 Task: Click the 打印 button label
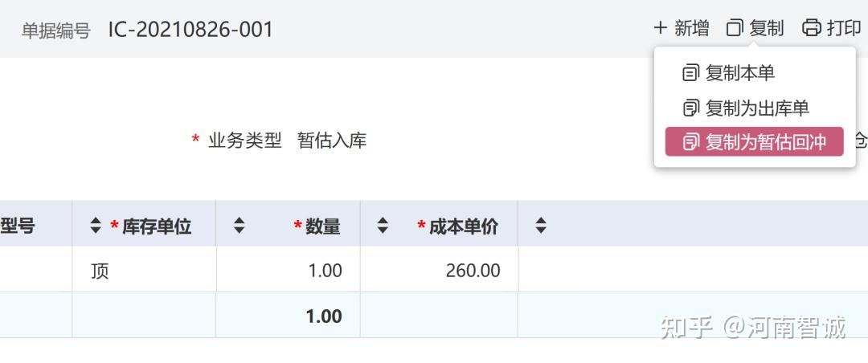click(x=844, y=27)
